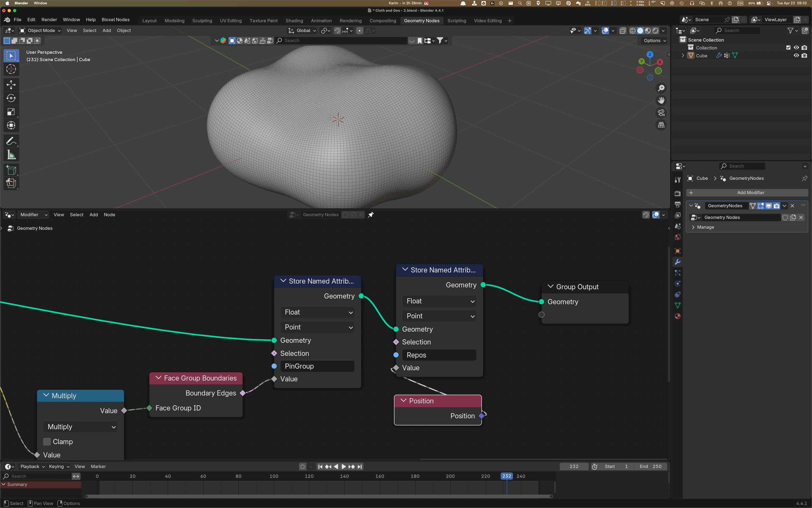
Task: Open the Particles properties tab
Action: (x=677, y=273)
